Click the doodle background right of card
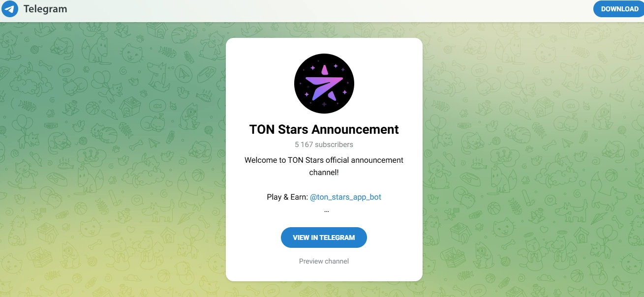The width and height of the screenshot is (644, 297). pyautogui.click(x=531, y=157)
